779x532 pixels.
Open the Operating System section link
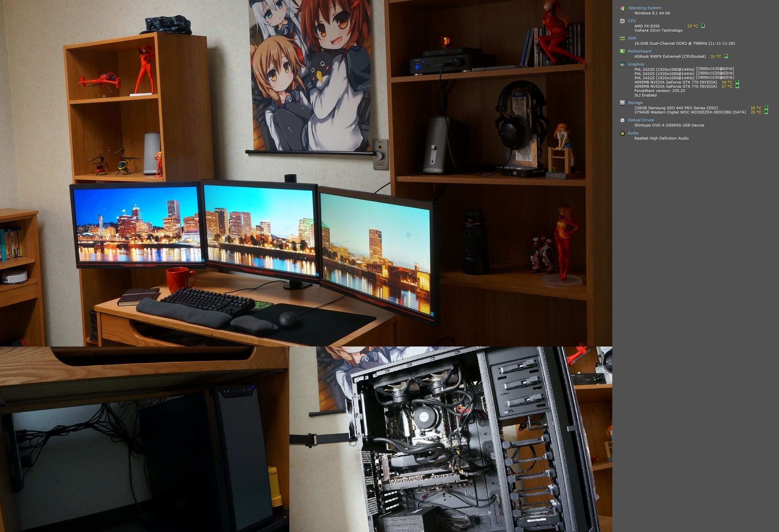click(644, 8)
